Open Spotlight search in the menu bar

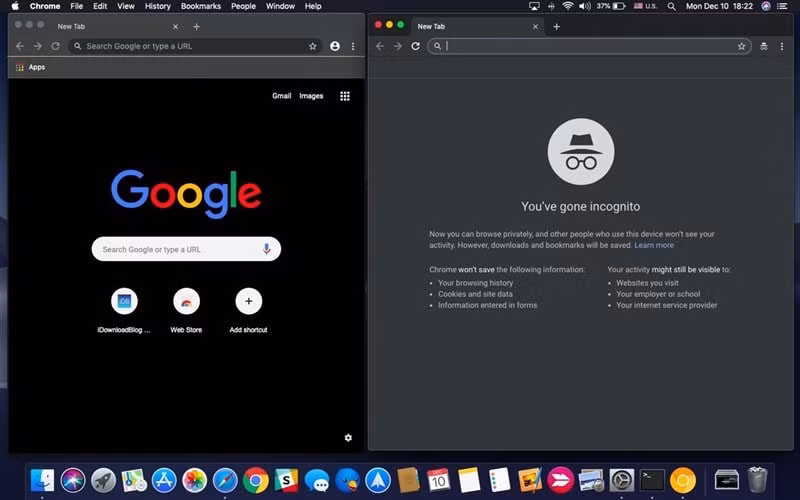coord(671,6)
